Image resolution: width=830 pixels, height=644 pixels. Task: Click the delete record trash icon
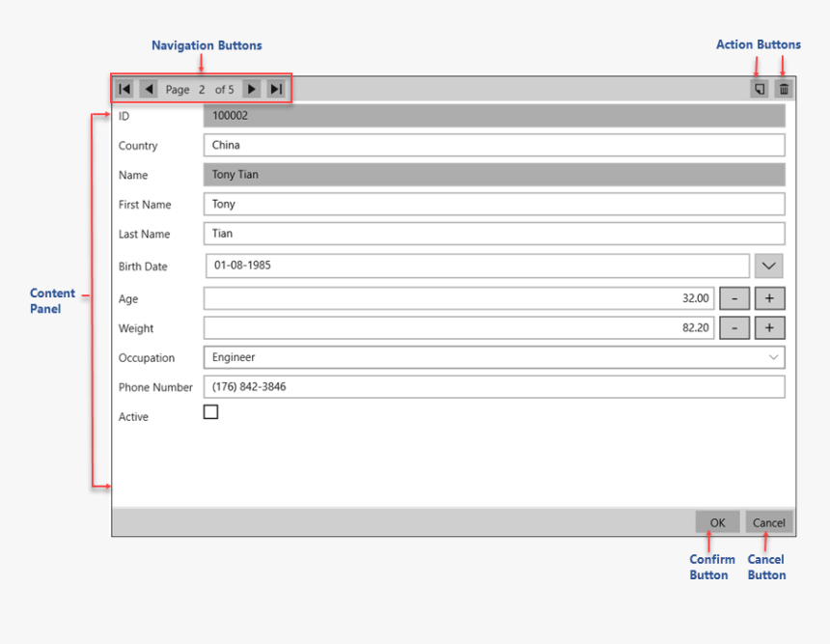pos(784,89)
